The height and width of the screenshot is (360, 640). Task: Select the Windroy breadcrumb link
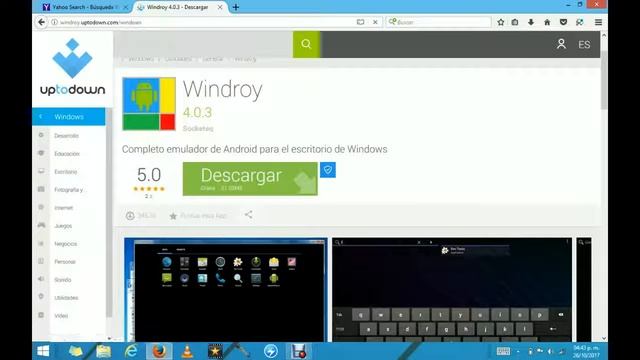tap(245, 59)
